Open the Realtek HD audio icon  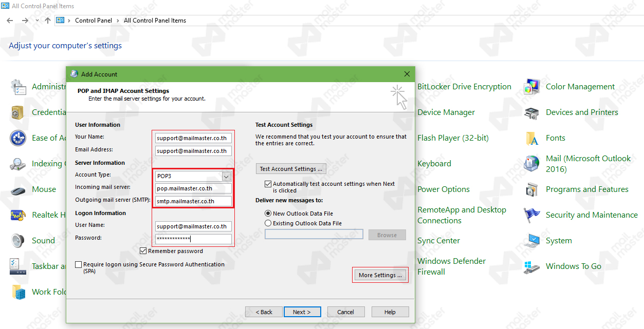(18, 215)
